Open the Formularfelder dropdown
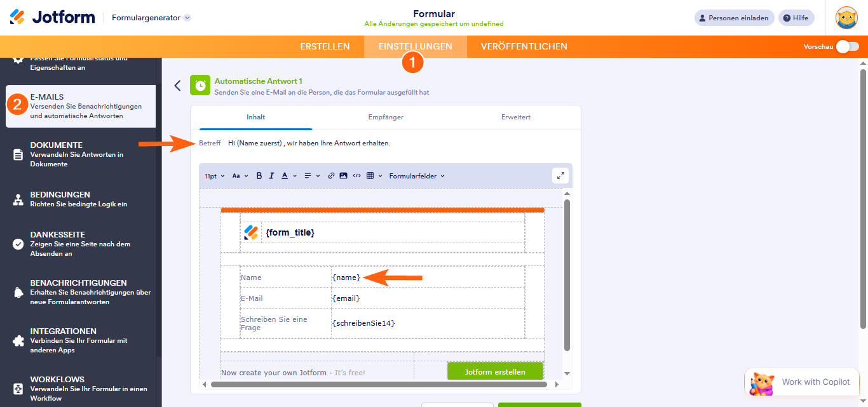Image resolution: width=868 pixels, height=407 pixels. coord(417,176)
